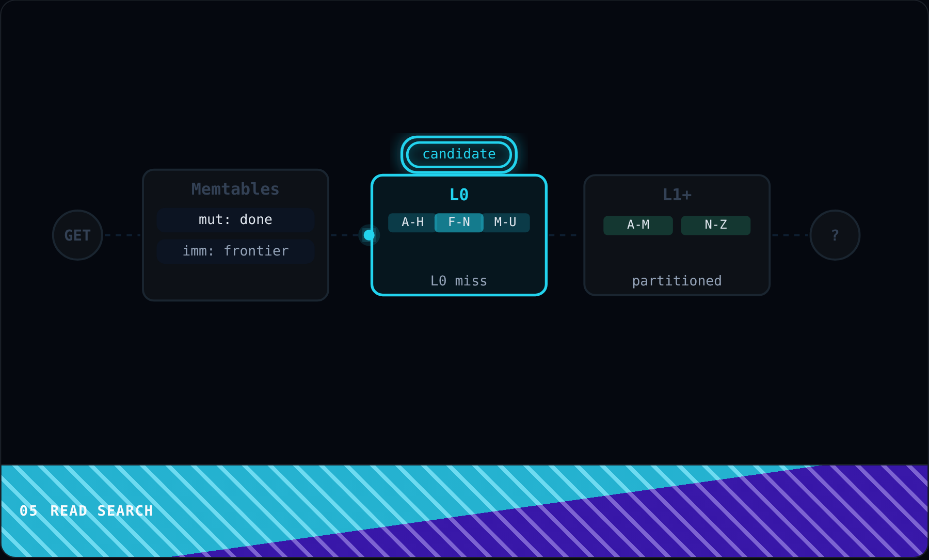The height and width of the screenshot is (560, 929).
Task: Click the 'L0 miss' status label
Action: tap(459, 281)
